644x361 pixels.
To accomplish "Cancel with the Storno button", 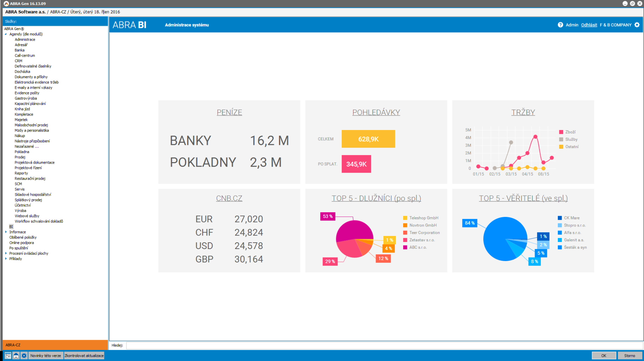I will pos(630,356).
